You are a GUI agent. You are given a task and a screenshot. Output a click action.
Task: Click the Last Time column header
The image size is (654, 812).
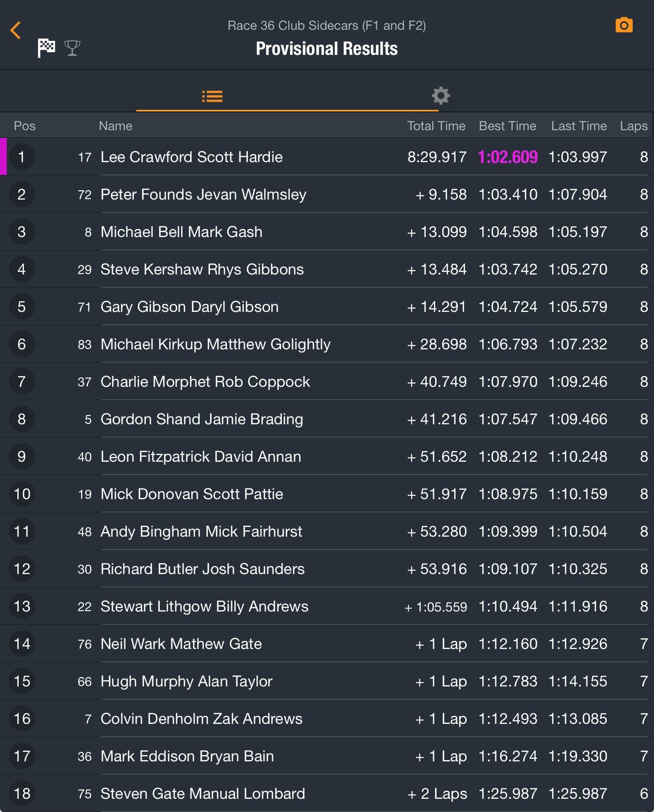click(x=579, y=126)
